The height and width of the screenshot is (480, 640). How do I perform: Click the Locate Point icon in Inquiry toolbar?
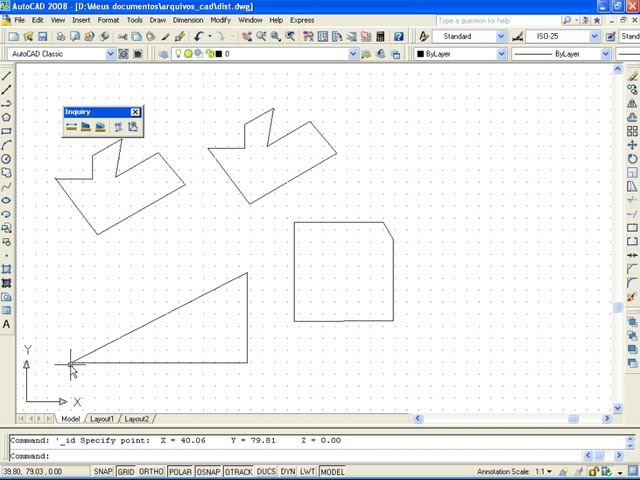133,127
